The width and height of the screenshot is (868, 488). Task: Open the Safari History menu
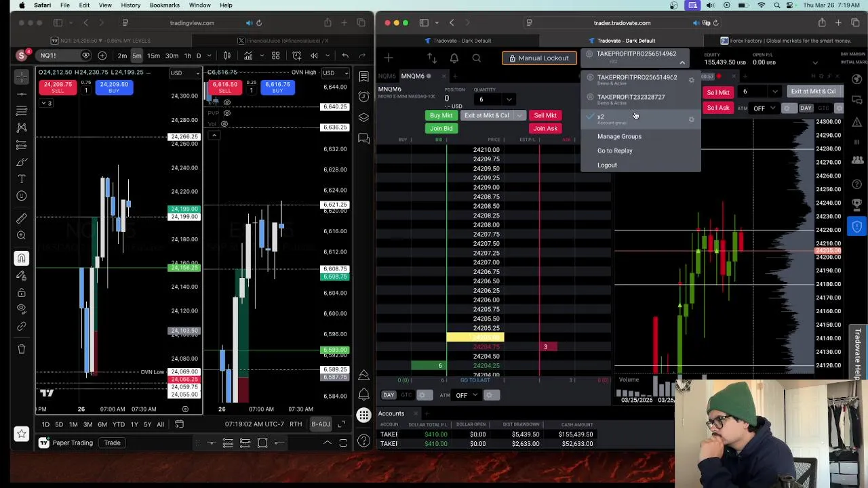pos(130,5)
